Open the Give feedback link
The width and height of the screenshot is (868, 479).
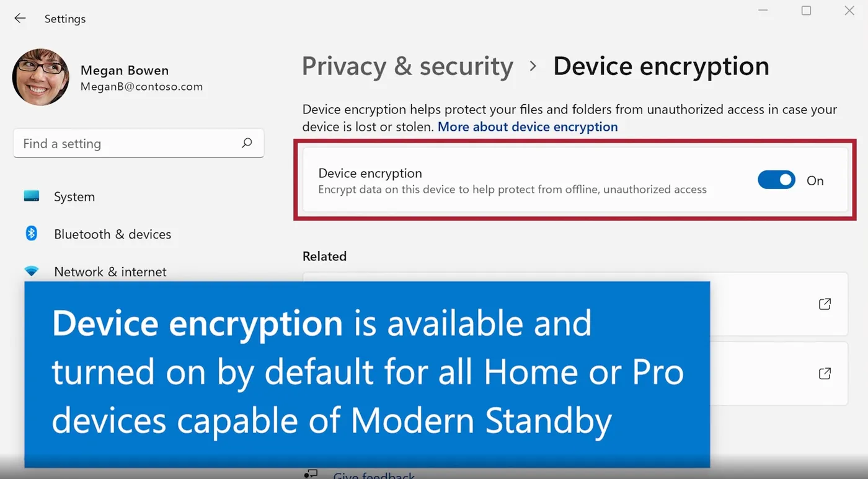pyautogui.click(x=374, y=476)
